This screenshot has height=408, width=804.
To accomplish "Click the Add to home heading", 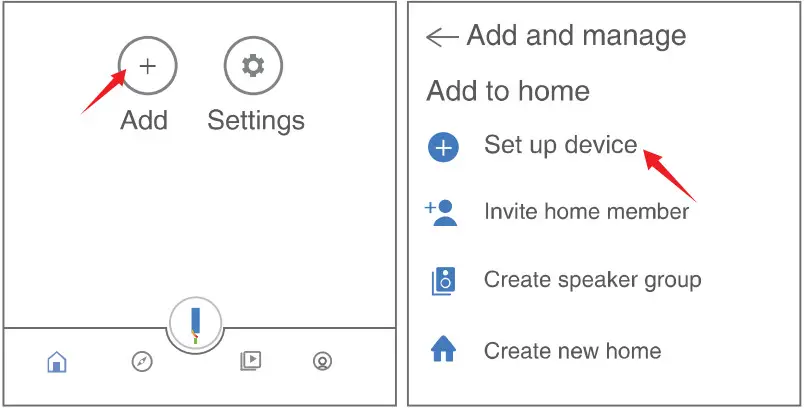I will (x=508, y=92).
